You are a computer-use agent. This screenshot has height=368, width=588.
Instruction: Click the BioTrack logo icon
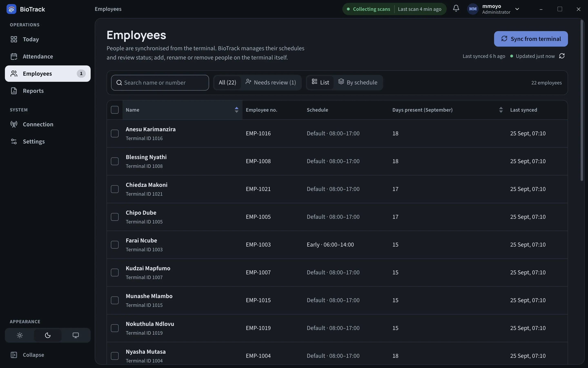[11, 9]
